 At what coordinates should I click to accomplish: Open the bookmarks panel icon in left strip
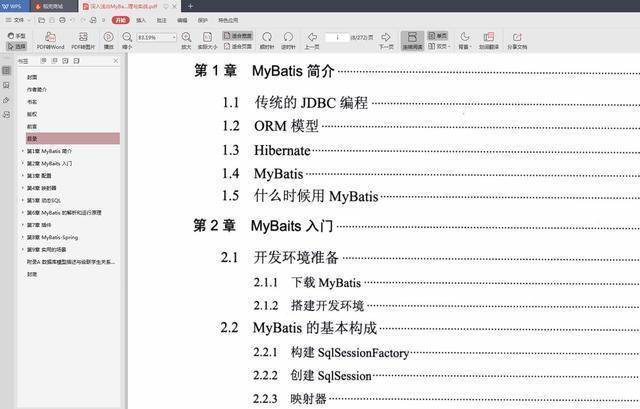[x=6, y=71]
